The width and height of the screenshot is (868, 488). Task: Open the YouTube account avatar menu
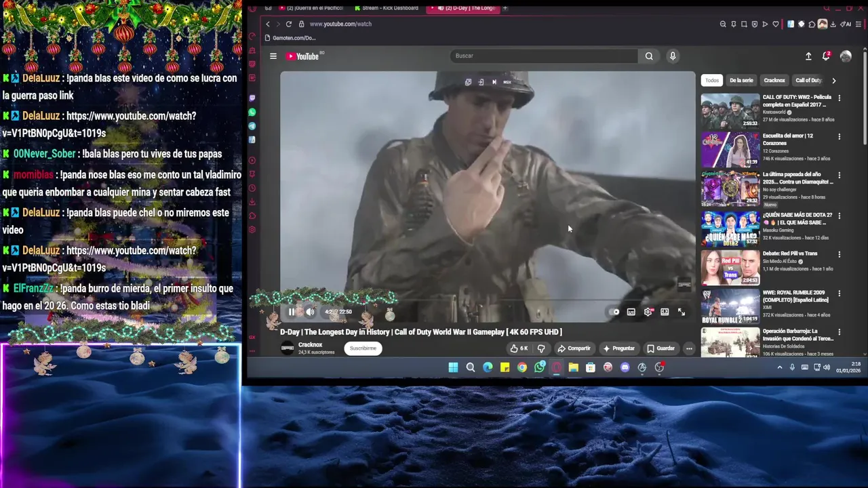tap(846, 56)
